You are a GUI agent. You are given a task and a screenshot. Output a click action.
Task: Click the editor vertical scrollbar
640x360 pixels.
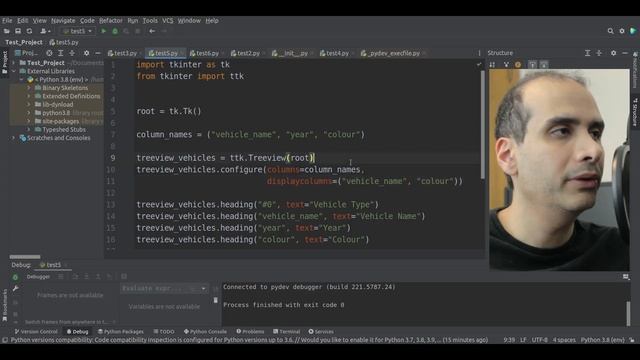click(482, 124)
